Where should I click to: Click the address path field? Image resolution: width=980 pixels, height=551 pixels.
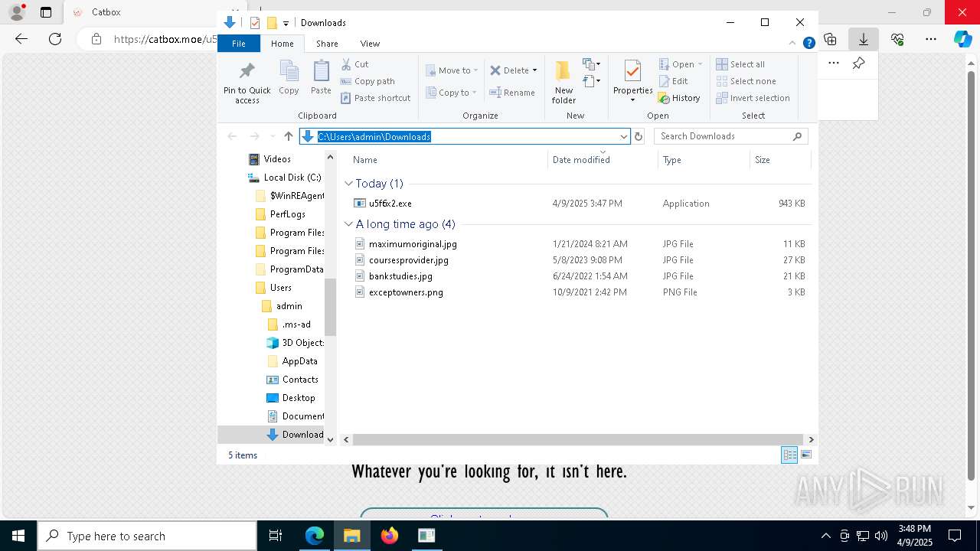464,136
